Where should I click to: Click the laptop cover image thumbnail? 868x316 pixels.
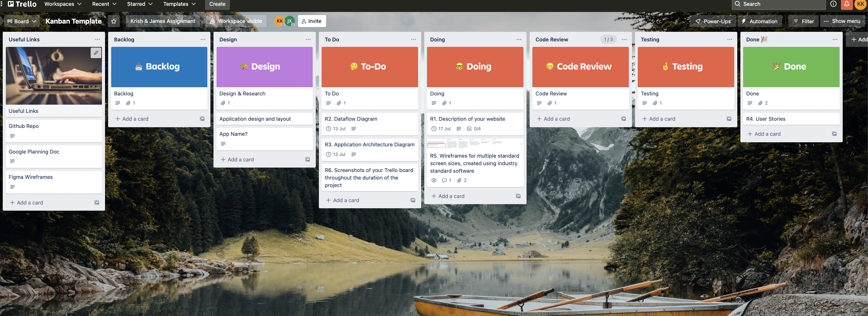point(54,76)
